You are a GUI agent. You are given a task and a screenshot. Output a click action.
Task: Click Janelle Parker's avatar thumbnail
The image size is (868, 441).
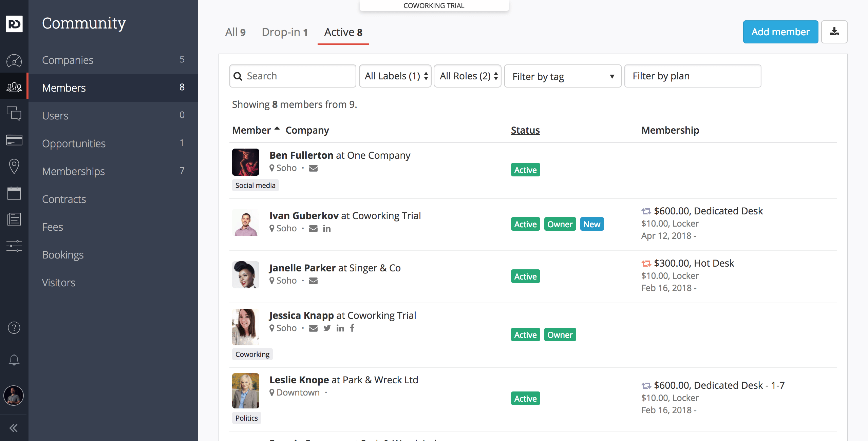tap(246, 275)
